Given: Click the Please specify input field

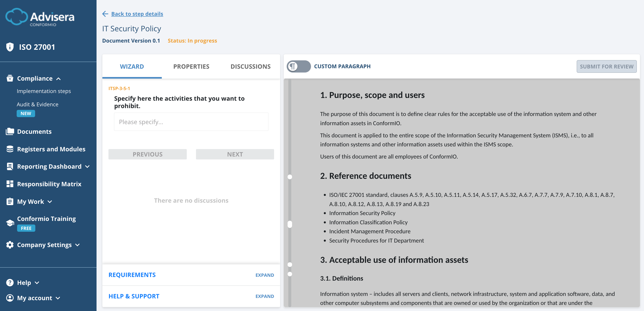Looking at the screenshot, I should pyautogui.click(x=191, y=122).
